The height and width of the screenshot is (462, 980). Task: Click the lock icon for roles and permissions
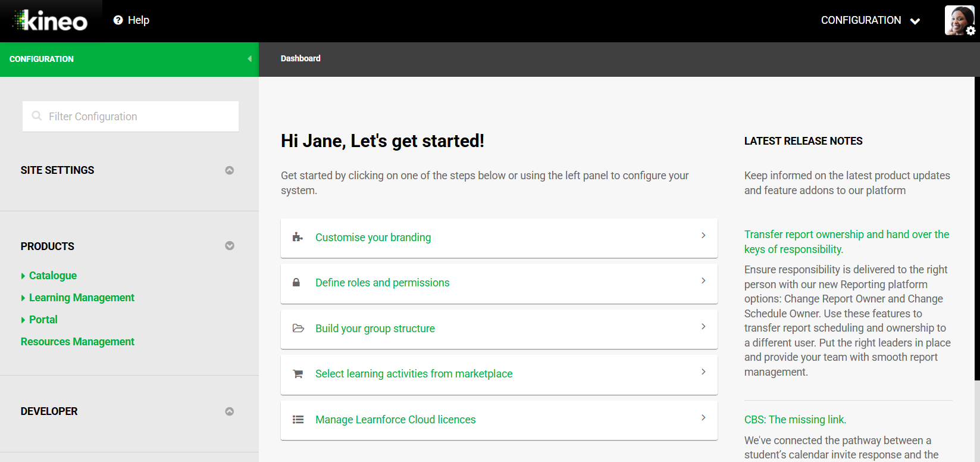coord(296,283)
